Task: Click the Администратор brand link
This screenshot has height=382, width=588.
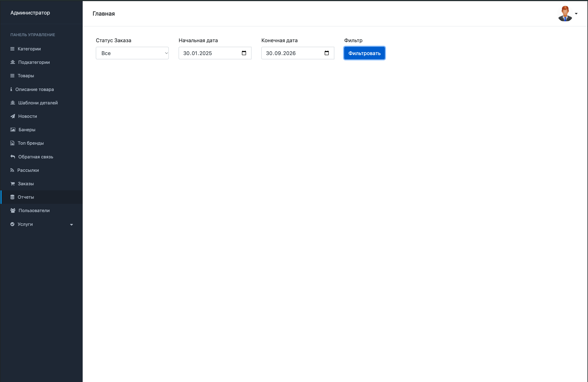Action: click(x=30, y=13)
